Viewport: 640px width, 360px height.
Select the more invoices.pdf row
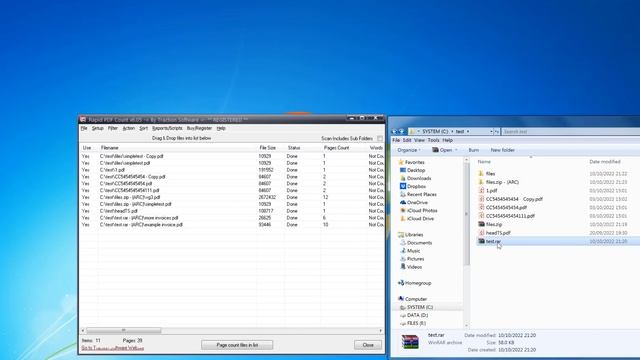point(232,218)
